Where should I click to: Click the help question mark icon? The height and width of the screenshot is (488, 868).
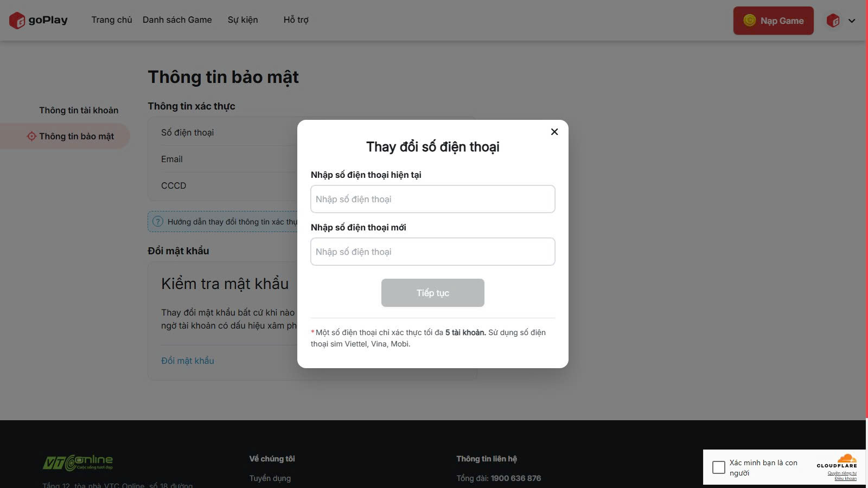[158, 222]
